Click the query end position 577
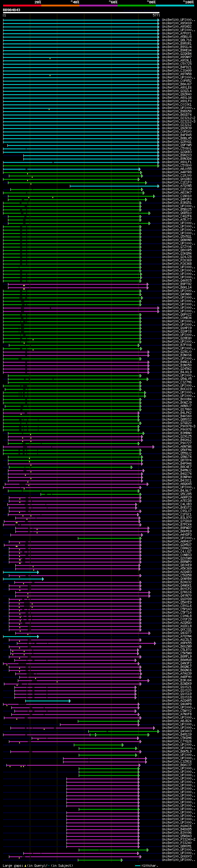This screenshot has height=868, width=197. pos(155,15)
